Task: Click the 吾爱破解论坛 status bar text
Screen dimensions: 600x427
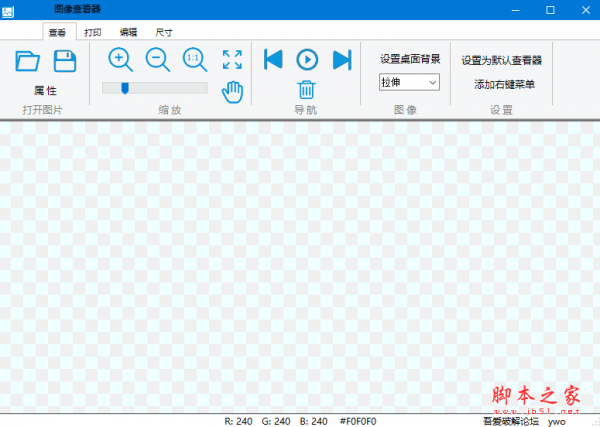Action: tap(510, 422)
